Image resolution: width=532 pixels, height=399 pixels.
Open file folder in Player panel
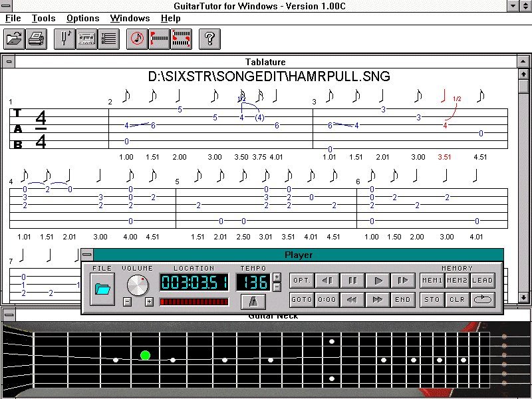click(x=102, y=289)
